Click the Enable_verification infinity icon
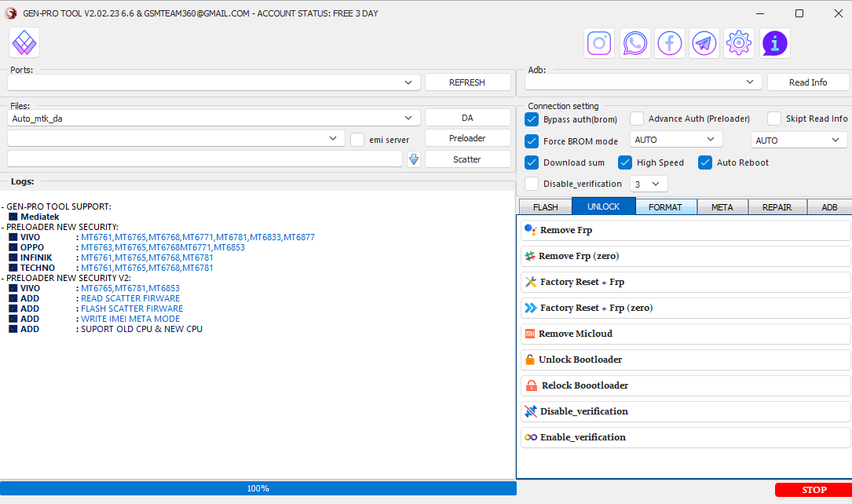Image resolution: width=852 pixels, height=504 pixels. coord(530,437)
